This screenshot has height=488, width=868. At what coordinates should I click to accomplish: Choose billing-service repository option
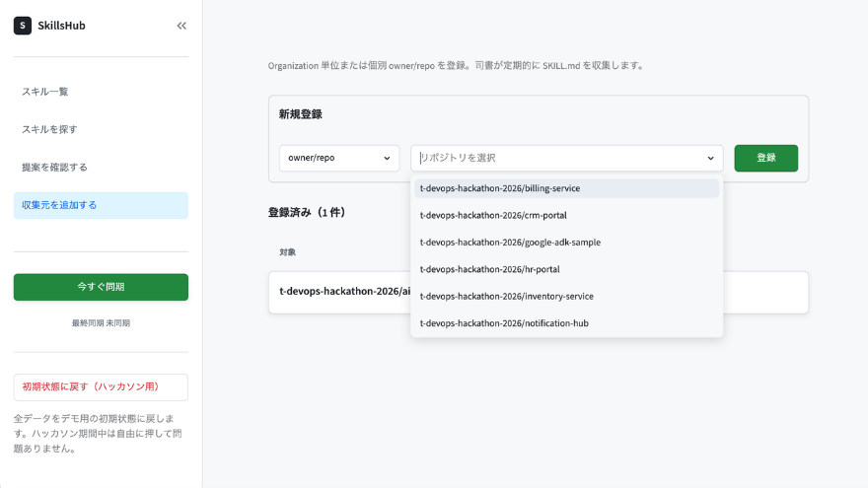point(567,188)
